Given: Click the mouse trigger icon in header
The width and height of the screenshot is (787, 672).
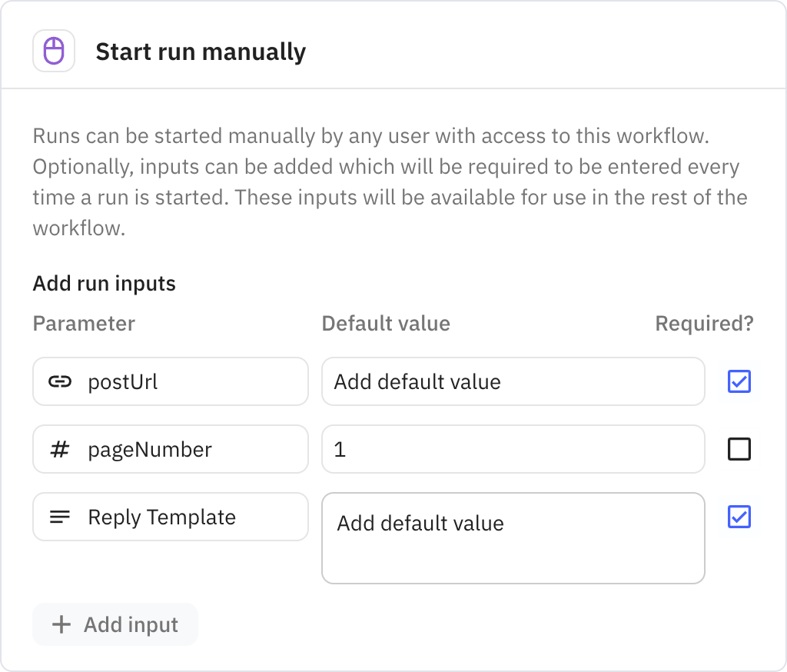Looking at the screenshot, I should (x=54, y=52).
